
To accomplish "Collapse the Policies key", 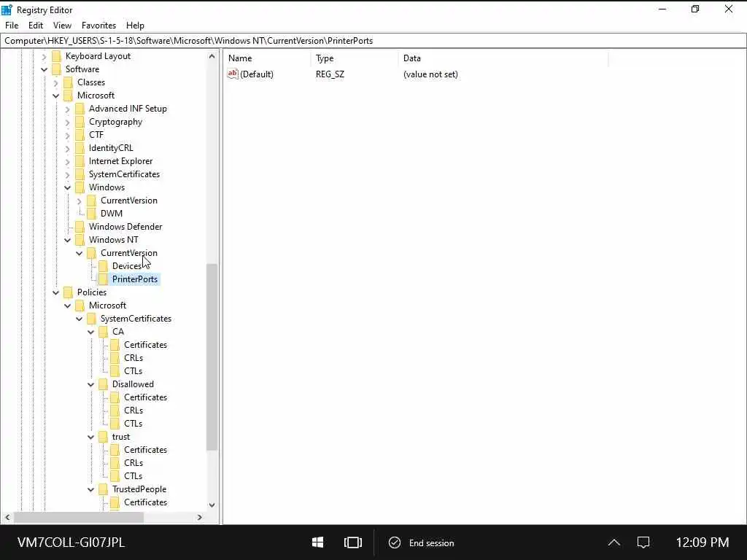I will point(55,292).
